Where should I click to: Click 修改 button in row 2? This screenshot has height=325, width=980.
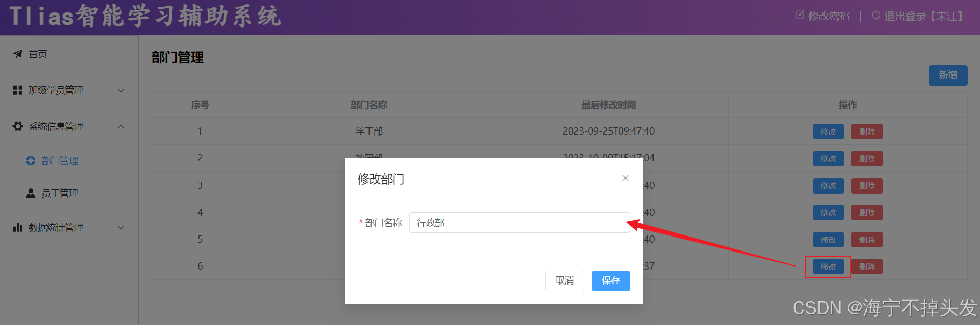828,158
